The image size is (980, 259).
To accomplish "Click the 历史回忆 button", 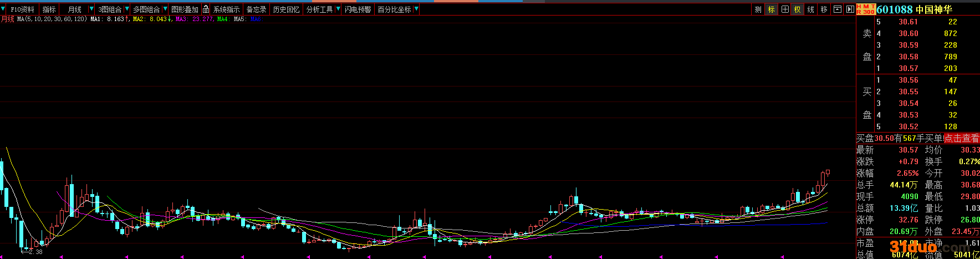I will 286,9.
